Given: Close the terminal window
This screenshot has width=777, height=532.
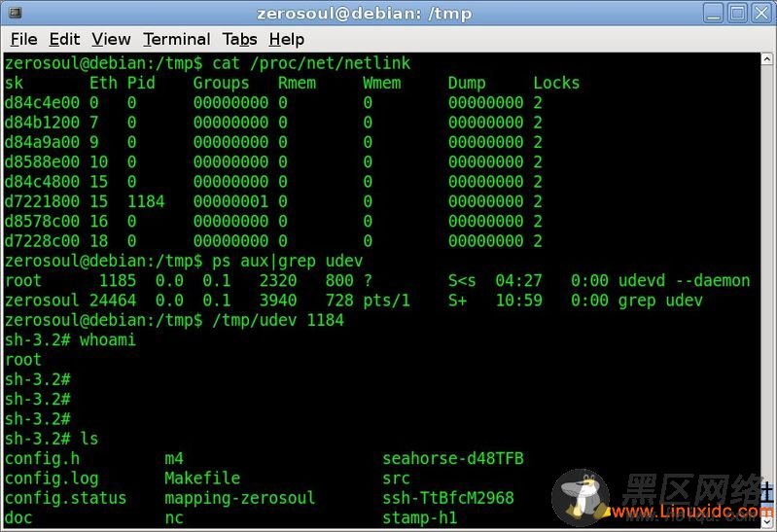Looking at the screenshot, I should 761,13.
